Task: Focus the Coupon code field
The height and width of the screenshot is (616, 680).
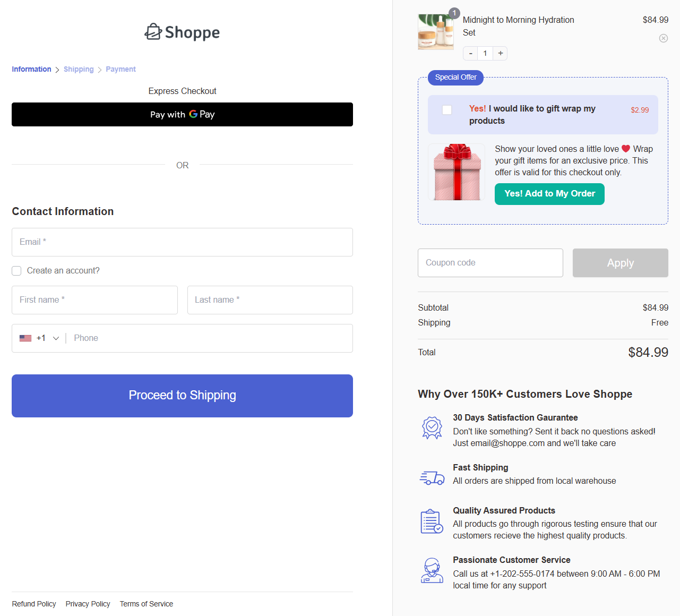Action: coord(490,263)
